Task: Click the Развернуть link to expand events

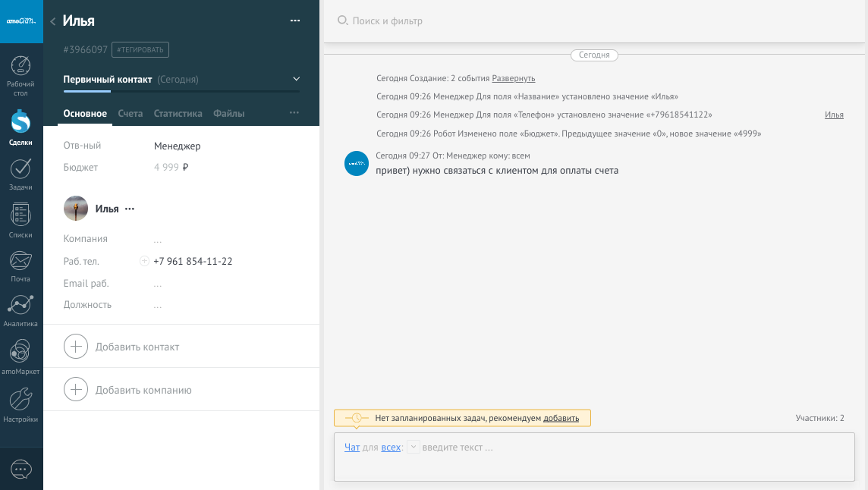Action: point(514,78)
